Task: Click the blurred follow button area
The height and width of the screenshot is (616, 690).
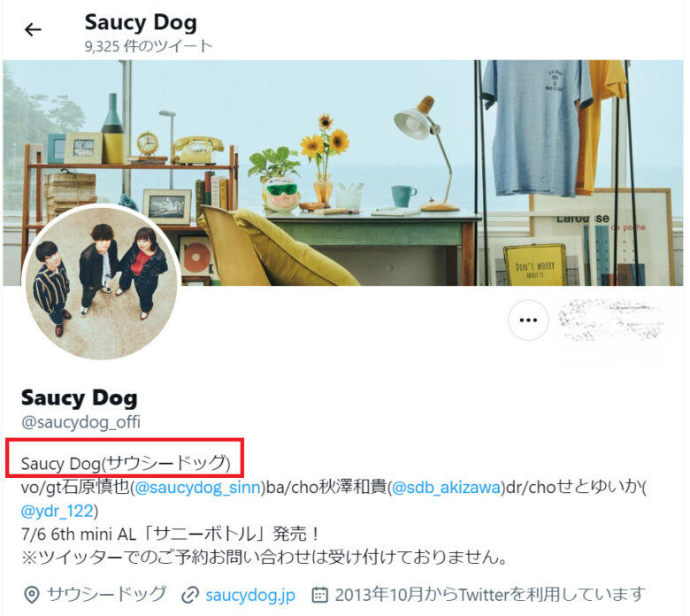Action: click(611, 320)
